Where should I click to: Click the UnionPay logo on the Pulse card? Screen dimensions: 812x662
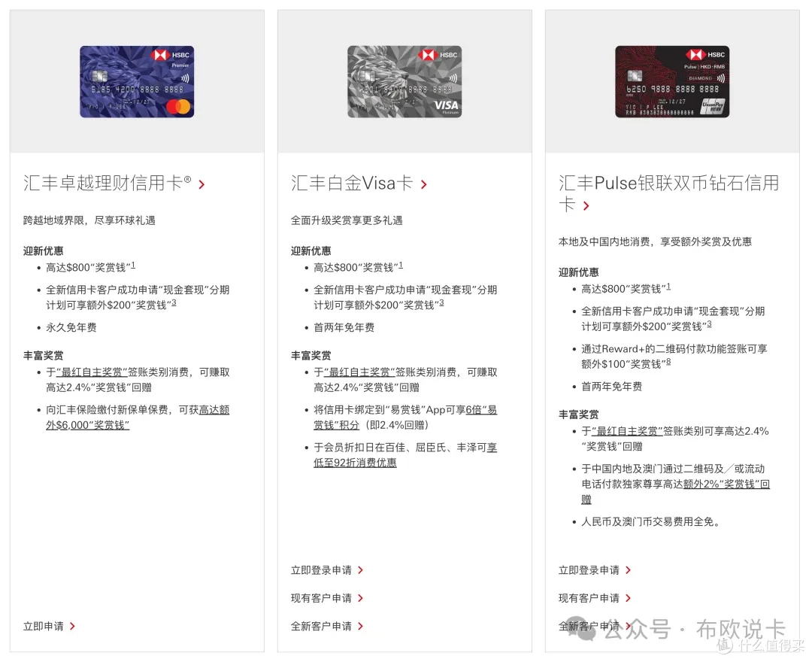pyautogui.click(x=714, y=106)
